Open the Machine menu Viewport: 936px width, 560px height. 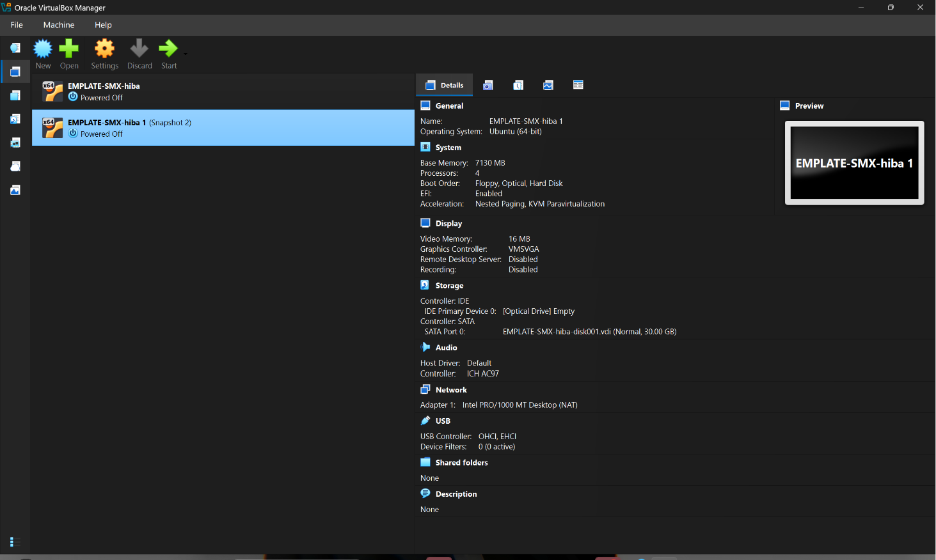point(59,25)
